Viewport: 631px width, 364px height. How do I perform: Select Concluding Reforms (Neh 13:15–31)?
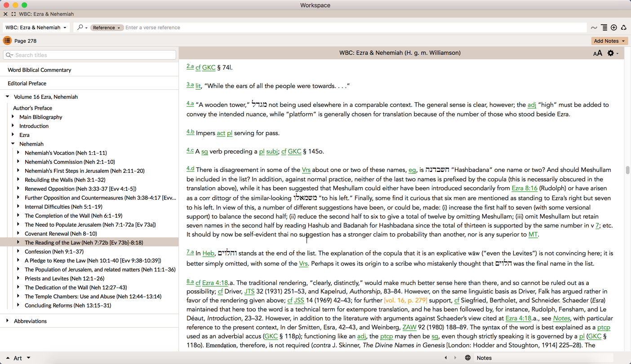point(68,306)
